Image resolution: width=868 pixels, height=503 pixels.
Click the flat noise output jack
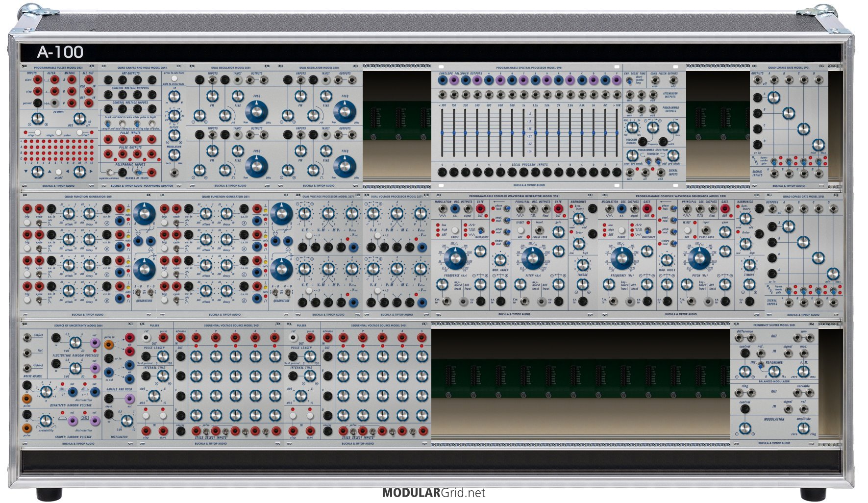click(x=26, y=353)
